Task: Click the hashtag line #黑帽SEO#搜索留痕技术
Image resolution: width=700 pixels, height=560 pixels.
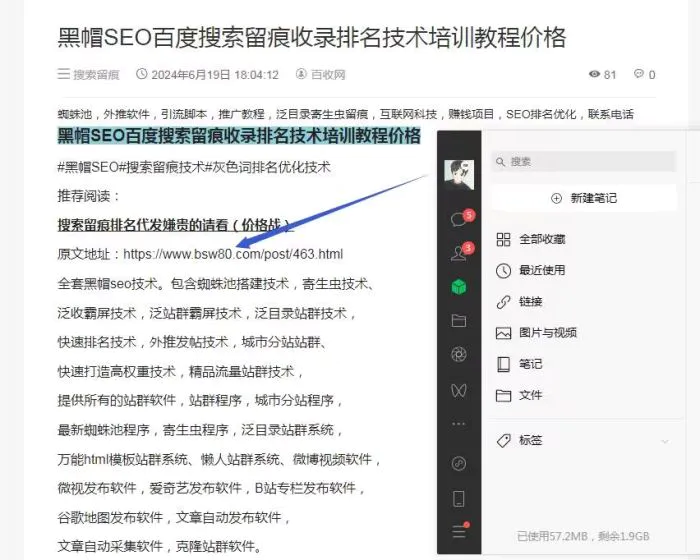Action: (194, 167)
